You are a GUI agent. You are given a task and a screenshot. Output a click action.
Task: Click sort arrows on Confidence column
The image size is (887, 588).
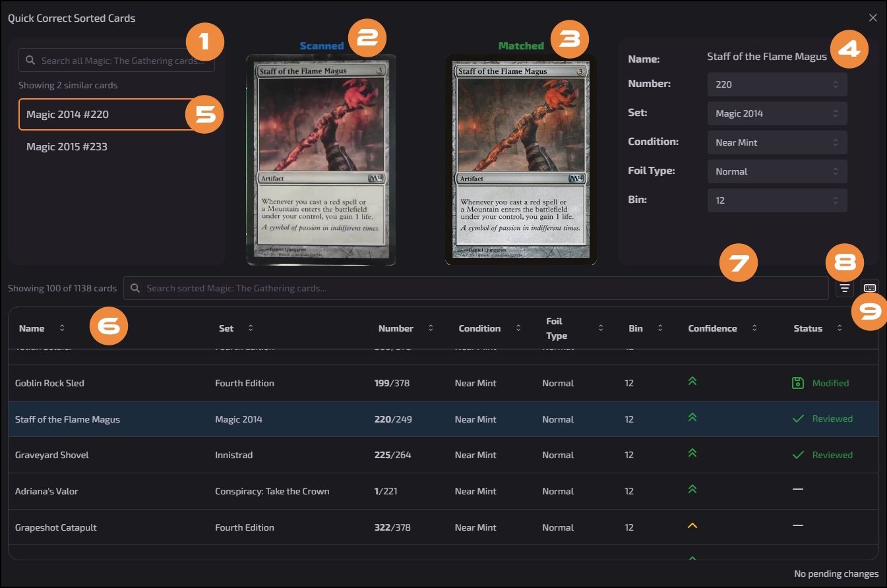(754, 328)
